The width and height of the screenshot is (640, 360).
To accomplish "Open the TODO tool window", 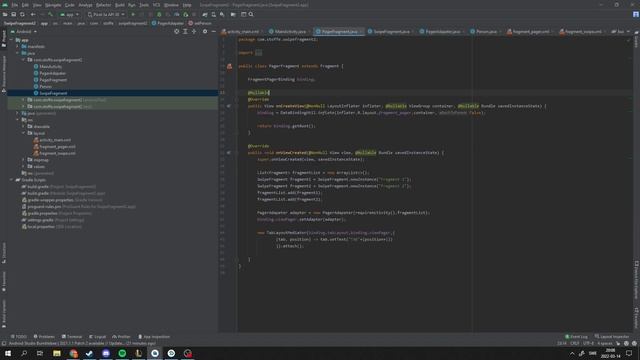I will tap(18, 337).
